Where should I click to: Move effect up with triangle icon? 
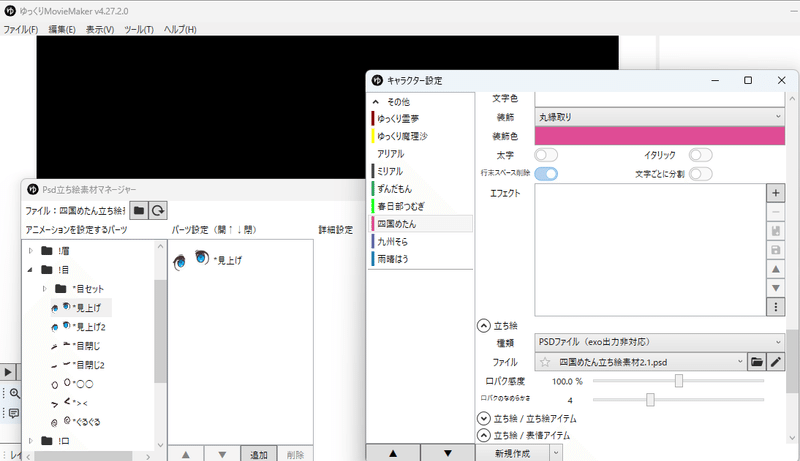click(776, 269)
